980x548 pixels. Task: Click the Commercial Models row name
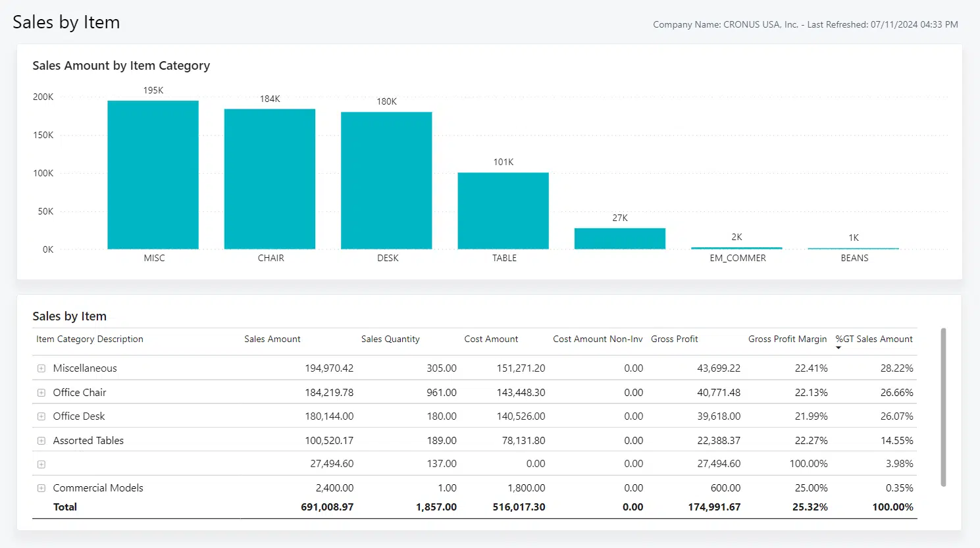[x=98, y=488]
